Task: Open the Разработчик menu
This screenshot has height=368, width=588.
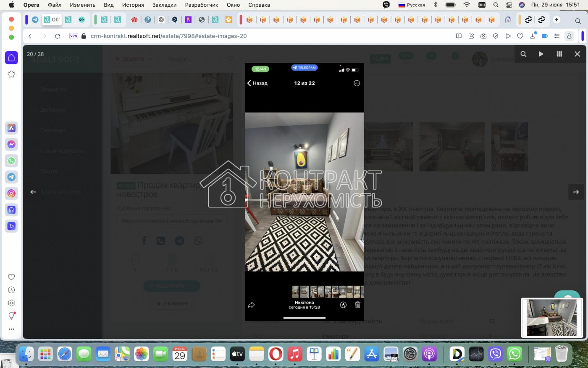Action: point(202,5)
